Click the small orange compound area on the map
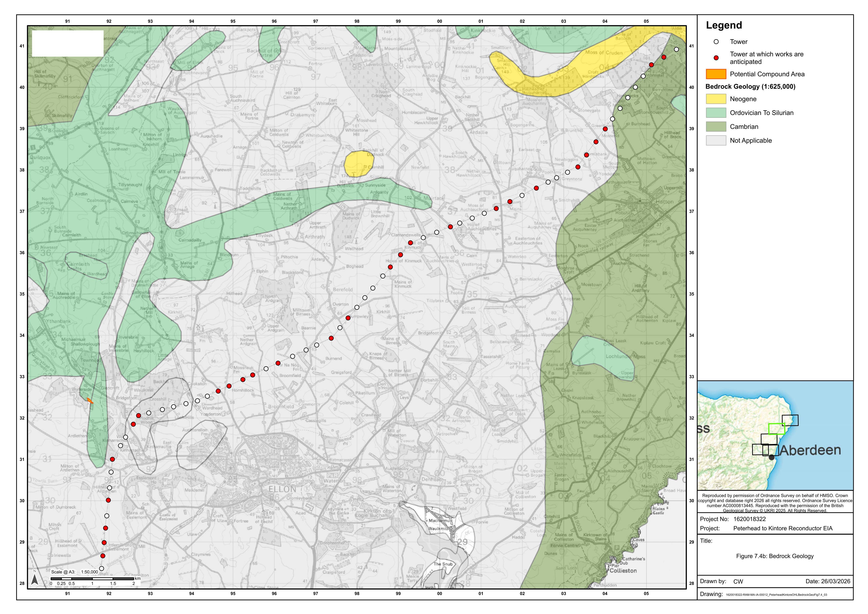868x614 pixels. click(x=90, y=401)
